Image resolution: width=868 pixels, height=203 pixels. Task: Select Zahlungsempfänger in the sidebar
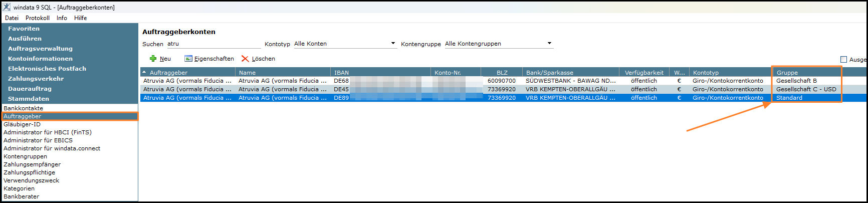[70, 164]
